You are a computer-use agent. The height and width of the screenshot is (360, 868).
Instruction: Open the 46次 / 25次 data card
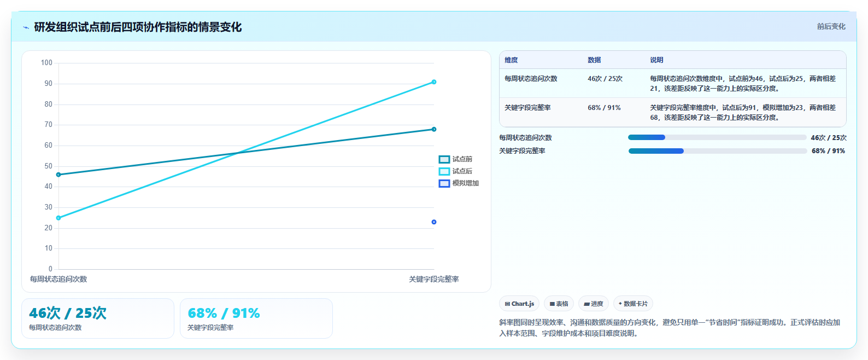point(98,318)
